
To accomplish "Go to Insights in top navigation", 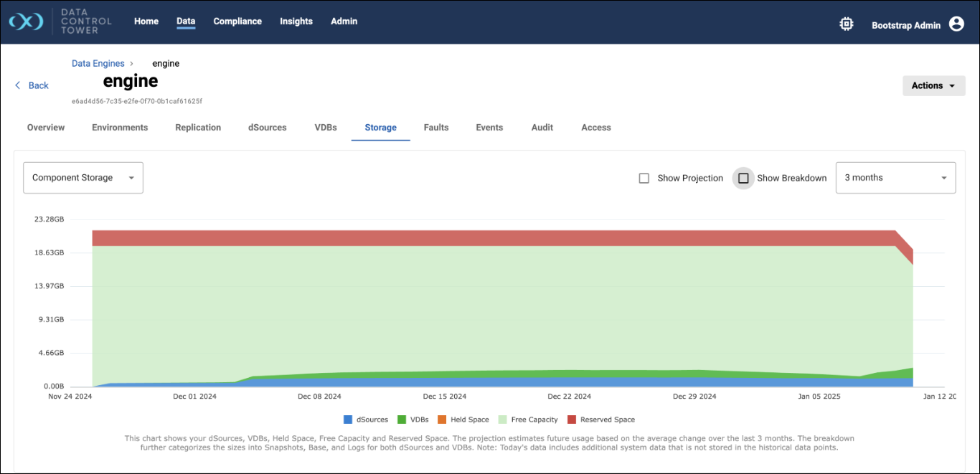I will click(x=296, y=22).
